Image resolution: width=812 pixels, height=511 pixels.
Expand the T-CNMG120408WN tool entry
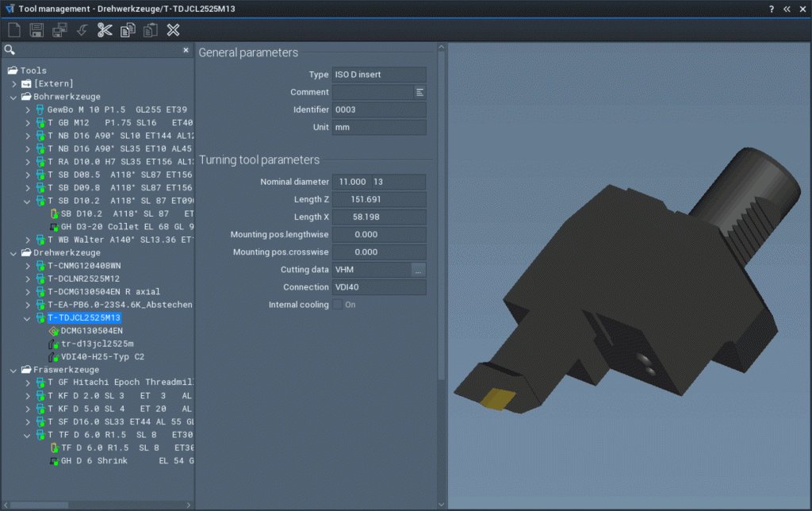coord(28,266)
